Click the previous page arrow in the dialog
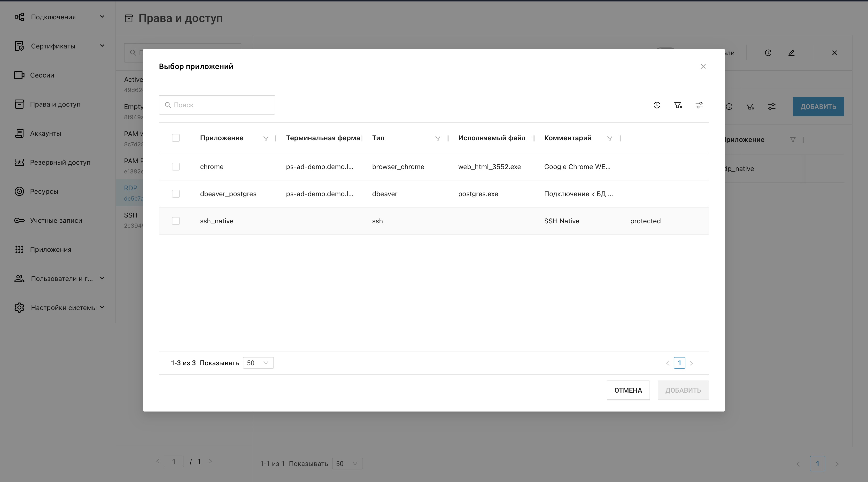Viewport: 868px width, 482px height. 667,363
